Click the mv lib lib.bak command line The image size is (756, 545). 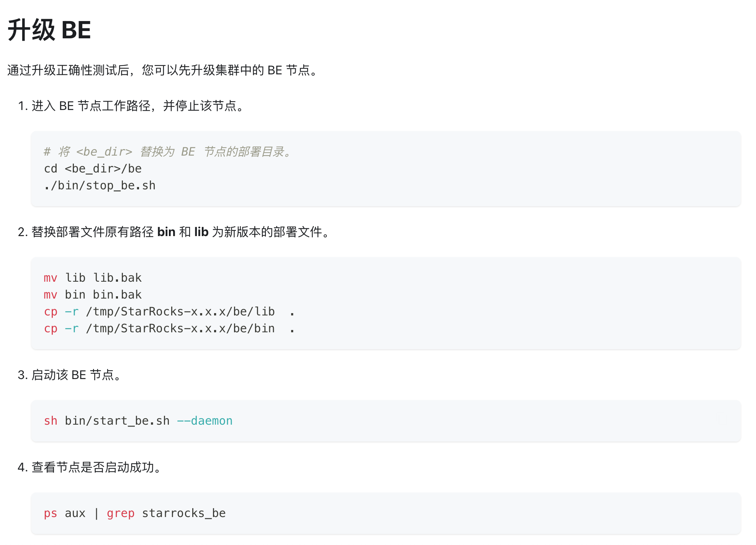(x=93, y=278)
